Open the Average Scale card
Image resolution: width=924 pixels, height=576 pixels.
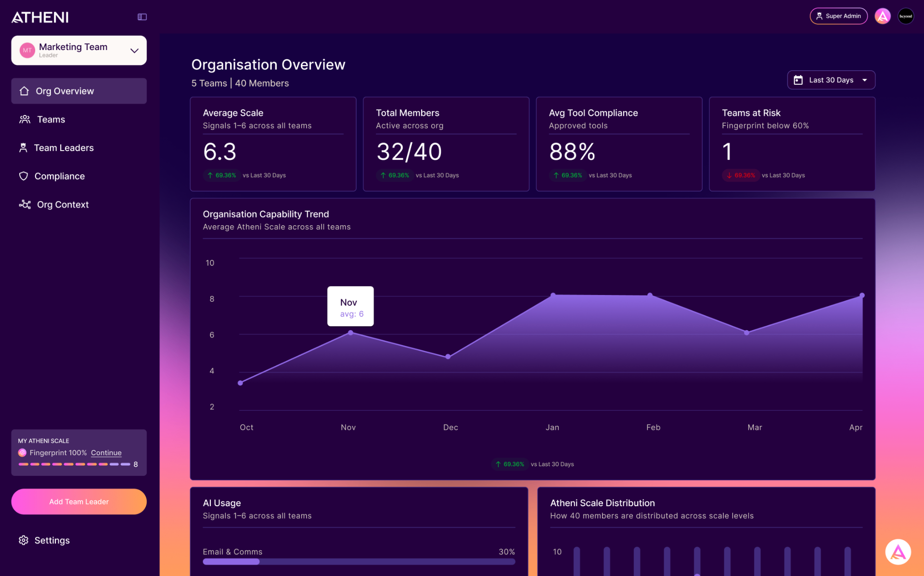pyautogui.click(x=273, y=144)
